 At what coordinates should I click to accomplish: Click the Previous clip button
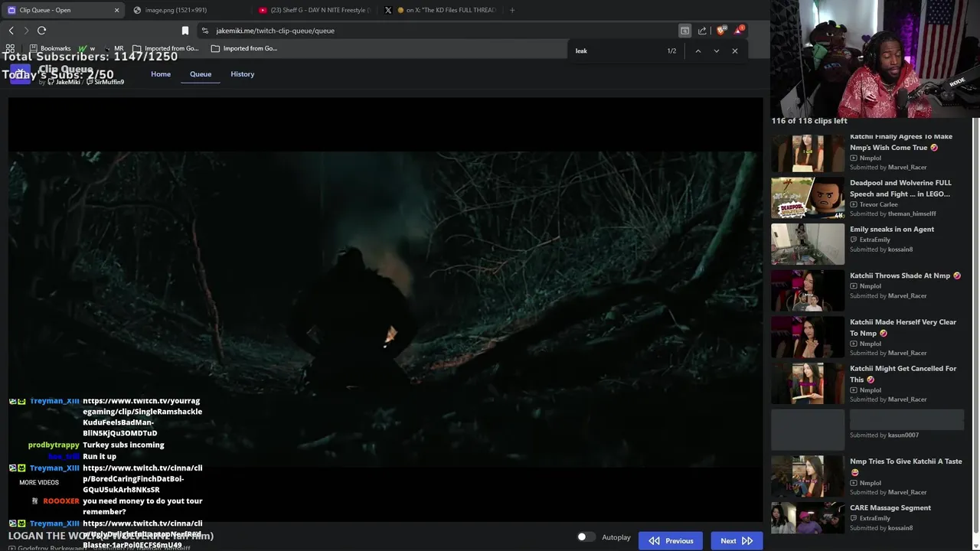click(x=671, y=541)
